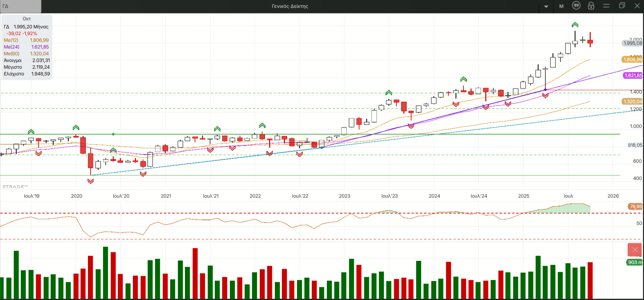Click the quote bubble icon
644x300 pixels.
point(576,6)
